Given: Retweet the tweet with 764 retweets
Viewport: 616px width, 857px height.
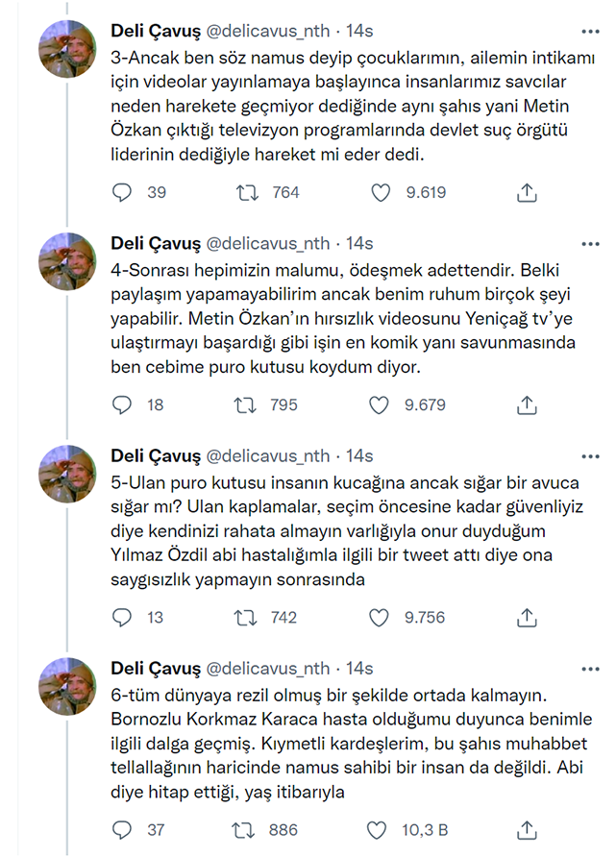Looking at the screenshot, I should tap(246, 192).
